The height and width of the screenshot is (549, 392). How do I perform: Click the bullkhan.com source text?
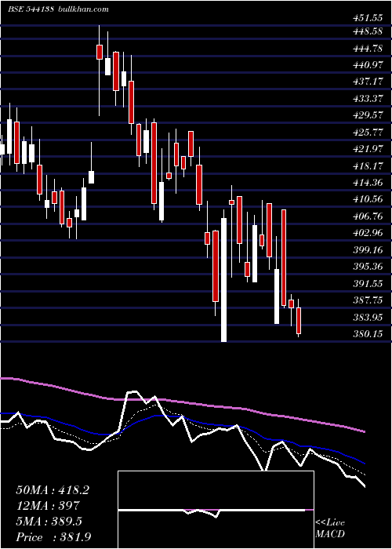(82, 9)
